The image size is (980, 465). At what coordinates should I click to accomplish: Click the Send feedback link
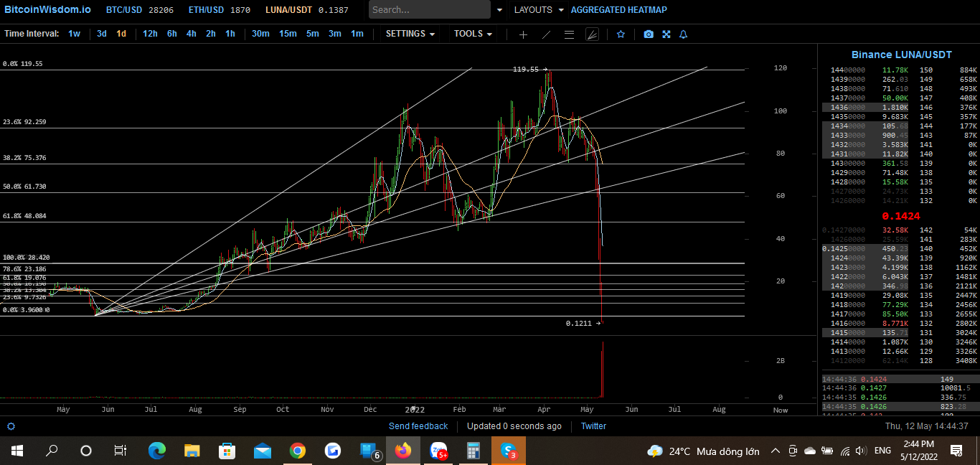tap(418, 426)
